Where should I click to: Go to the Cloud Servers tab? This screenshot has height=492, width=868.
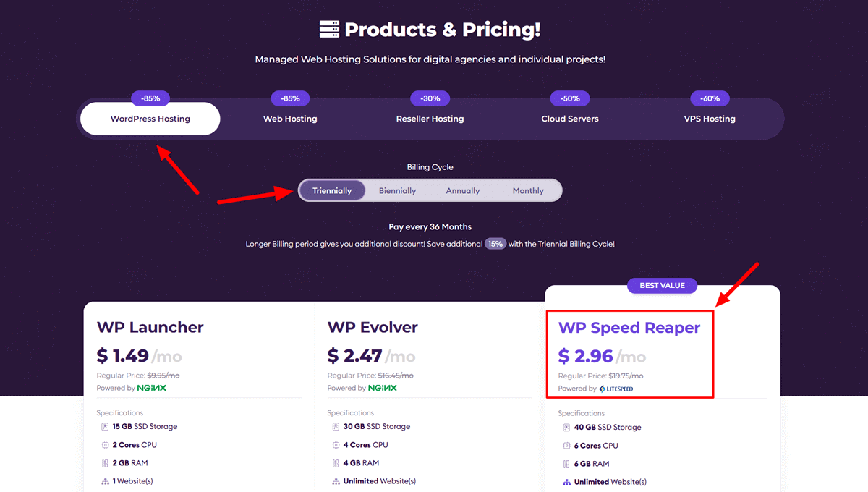(570, 119)
